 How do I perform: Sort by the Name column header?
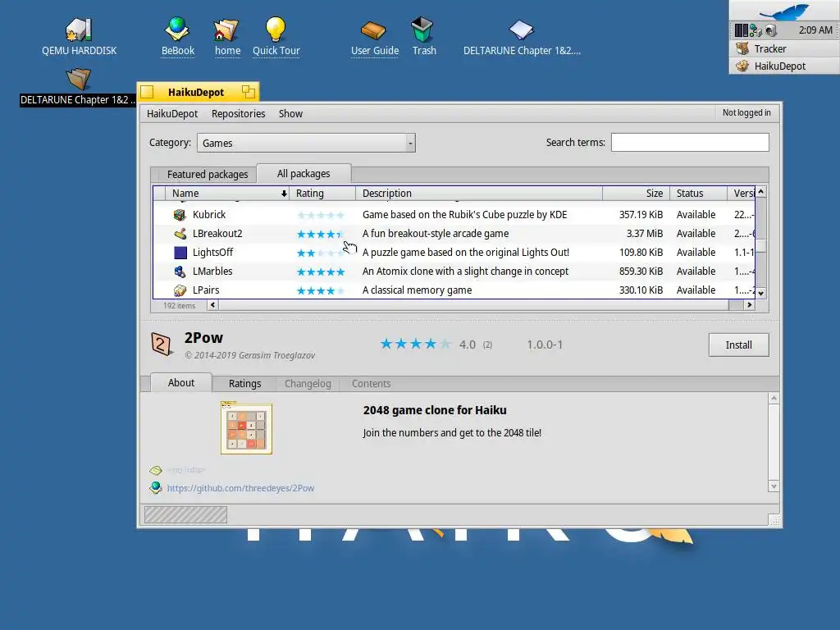227,194
